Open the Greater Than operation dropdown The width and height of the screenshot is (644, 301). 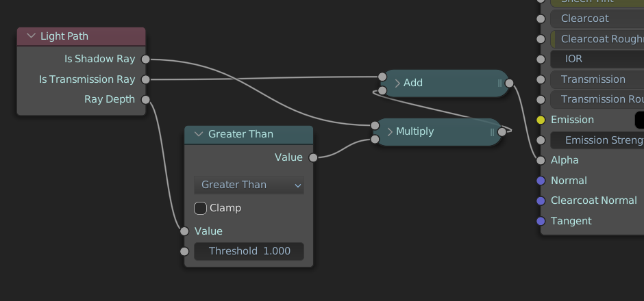249,185
